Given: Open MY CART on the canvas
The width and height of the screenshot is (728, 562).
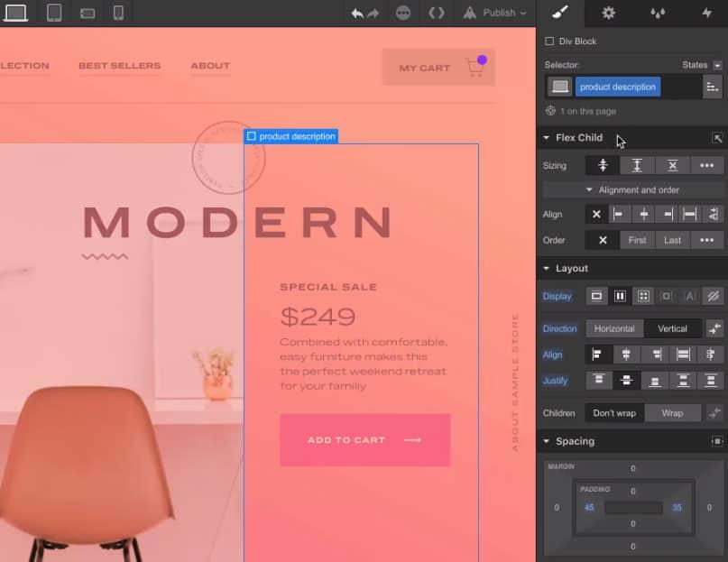Looking at the screenshot, I should pos(438,68).
